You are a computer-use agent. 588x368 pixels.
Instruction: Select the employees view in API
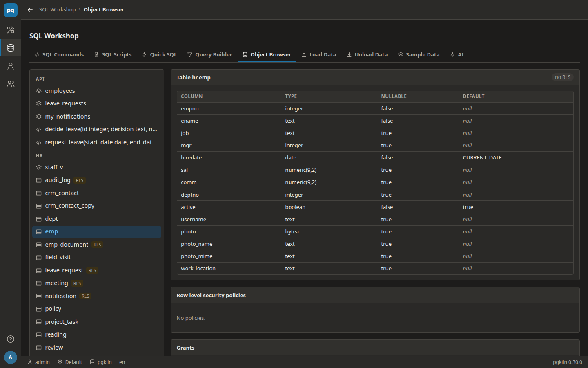pyautogui.click(x=97, y=91)
